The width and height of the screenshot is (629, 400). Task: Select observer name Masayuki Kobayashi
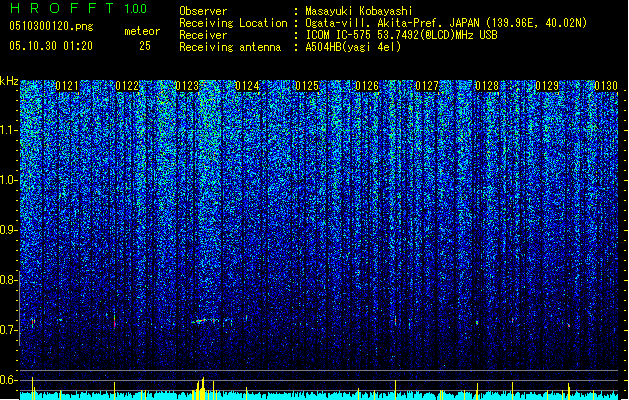pos(359,11)
